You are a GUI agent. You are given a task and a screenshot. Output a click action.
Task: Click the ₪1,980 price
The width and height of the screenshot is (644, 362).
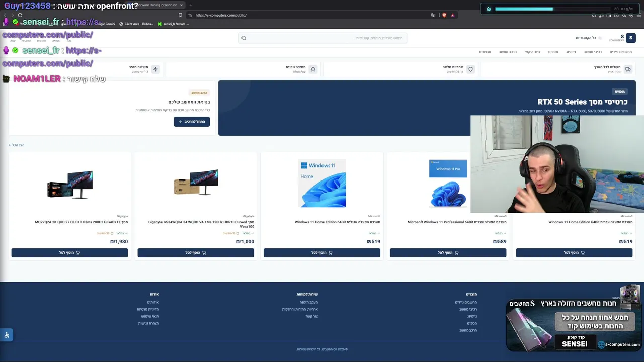click(119, 242)
